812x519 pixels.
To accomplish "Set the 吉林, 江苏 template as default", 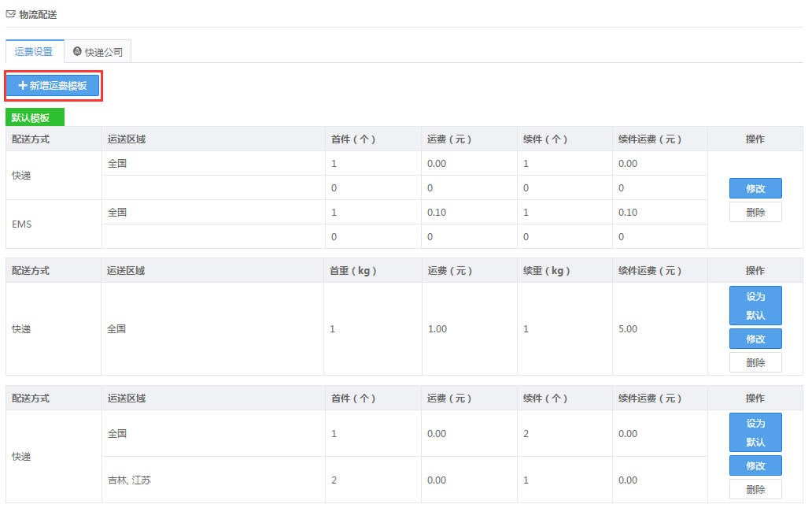I will coord(755,432).
